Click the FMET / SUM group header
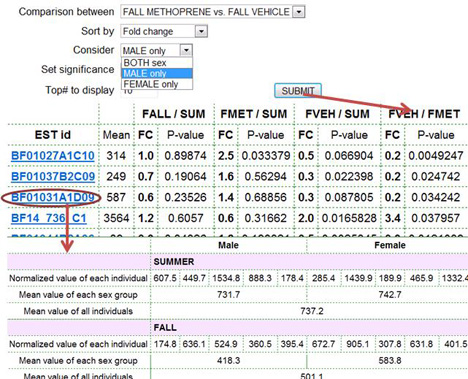This screenshot has width=468, height=379. [x=254, y=114]
